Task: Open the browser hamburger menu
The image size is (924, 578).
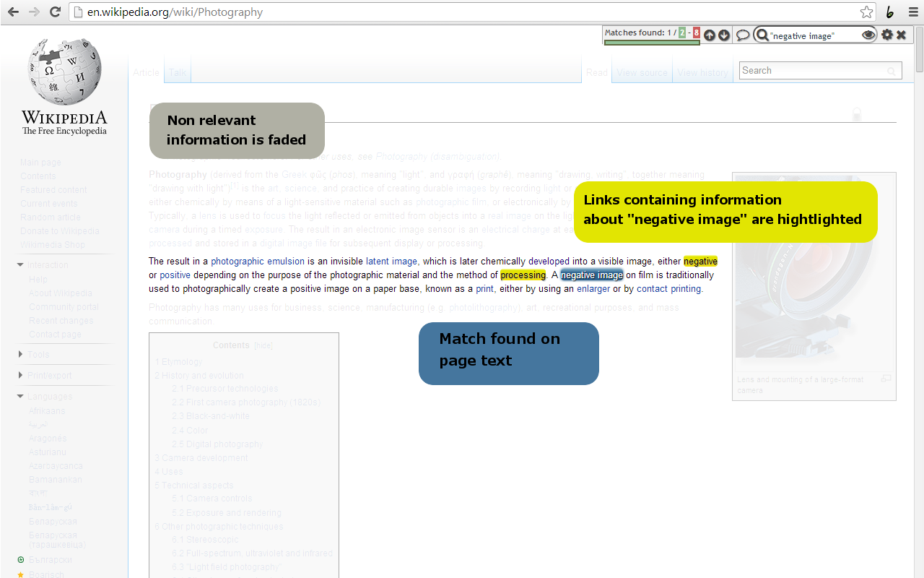Action: (913, 12)
